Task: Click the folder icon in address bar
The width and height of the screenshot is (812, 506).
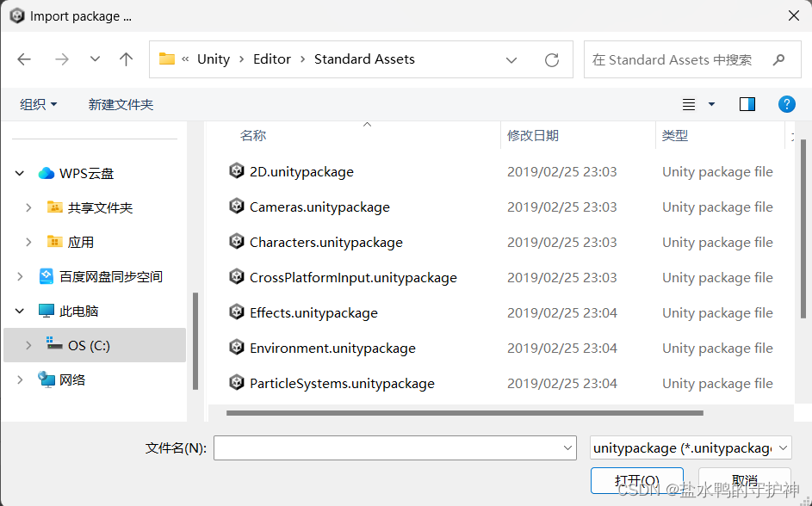Action: (167, 59)
